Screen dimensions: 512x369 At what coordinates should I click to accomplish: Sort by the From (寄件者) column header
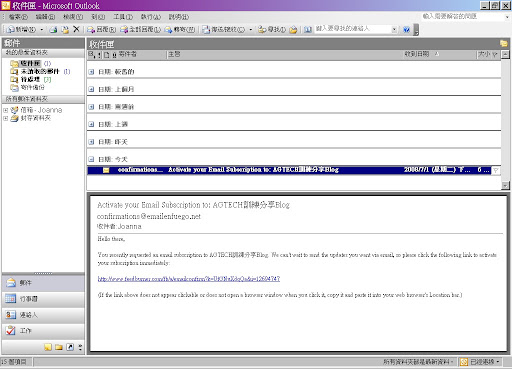tap(142, 55)
